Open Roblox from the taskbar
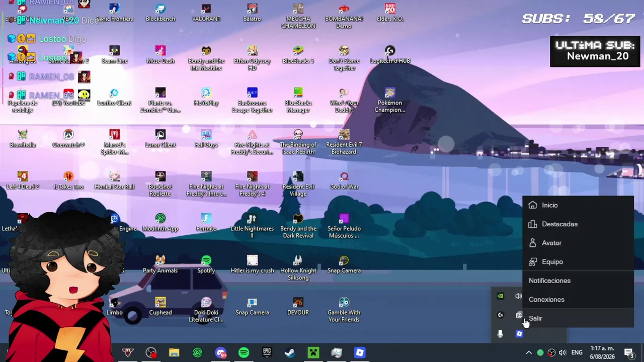644x362 pixels. point(360,353)
